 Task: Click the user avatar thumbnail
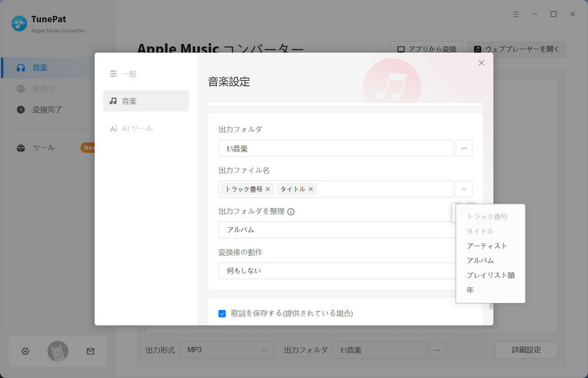point(58,352)
